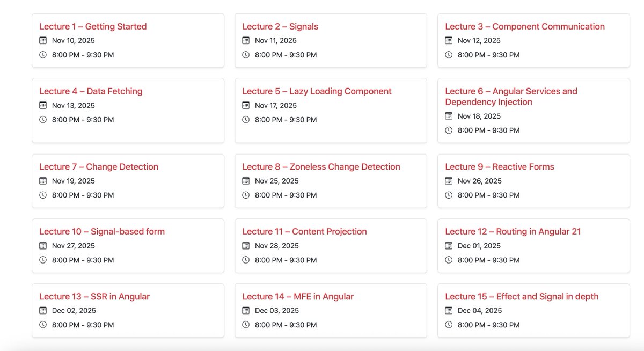Open Lecture 9 – Reactive Forms
This screenshot has width=644, height=351.
pyautogui.click(x=499, y=166)
